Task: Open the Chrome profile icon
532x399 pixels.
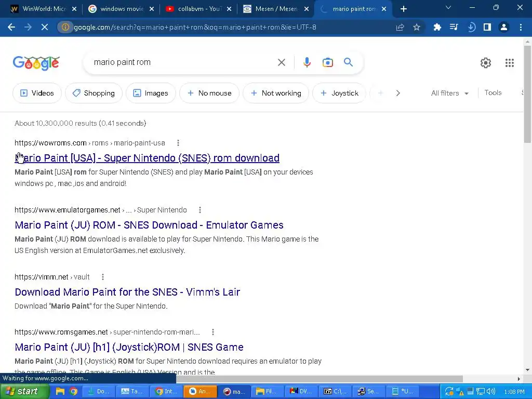Action: (x=504, y=27)
